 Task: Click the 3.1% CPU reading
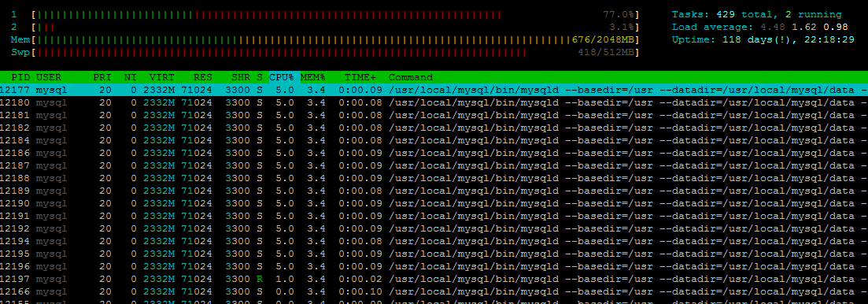tap(622, 27)
